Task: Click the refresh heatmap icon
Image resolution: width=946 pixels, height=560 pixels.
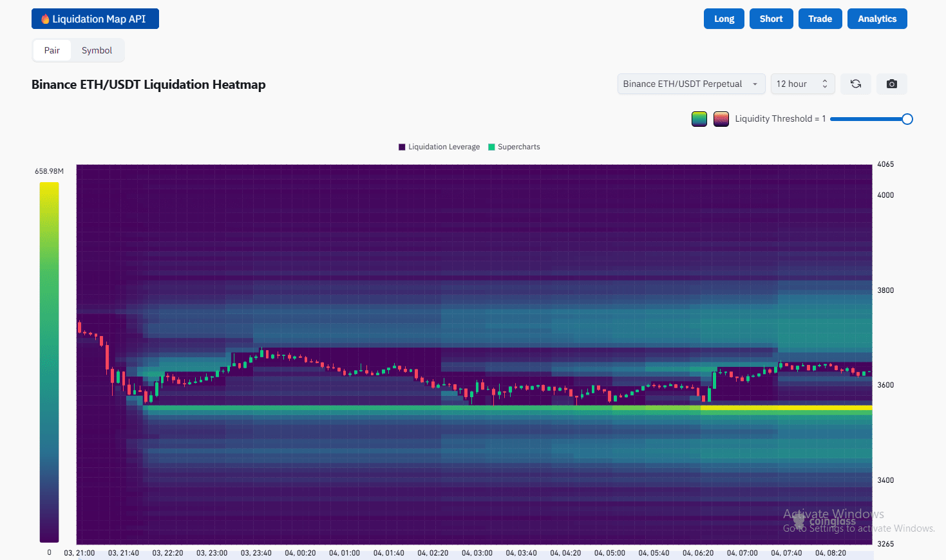Action: click(855, 84)
